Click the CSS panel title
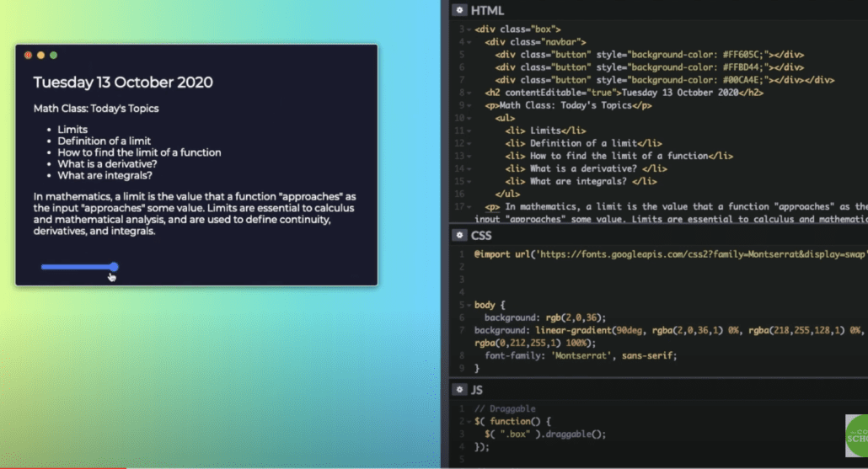Viewport: 868px width, 469px height. point(481,236)
